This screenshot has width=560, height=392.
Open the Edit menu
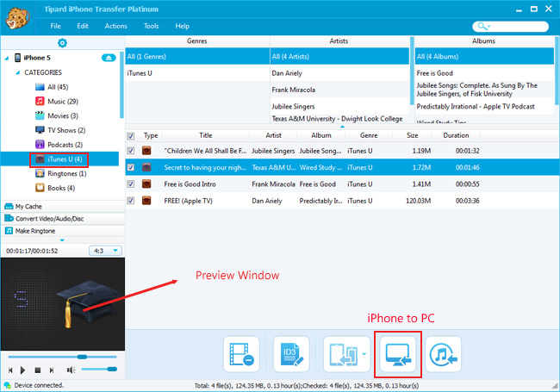click(83, 26)
